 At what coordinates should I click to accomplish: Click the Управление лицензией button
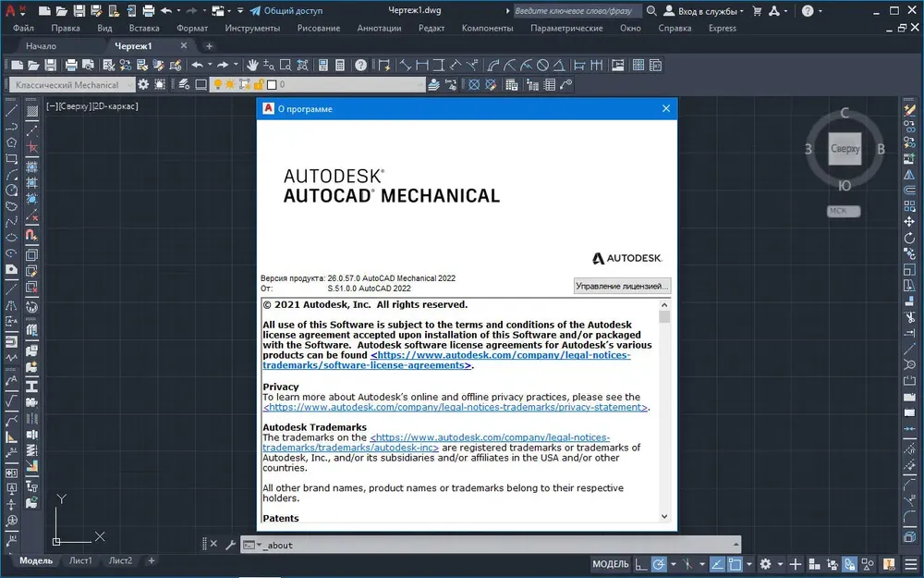click(x=622, y=286)
